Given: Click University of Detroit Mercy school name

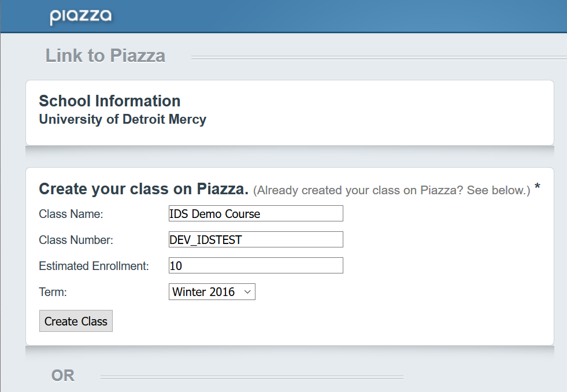Looking at the screenshot, I should (123, 119).
